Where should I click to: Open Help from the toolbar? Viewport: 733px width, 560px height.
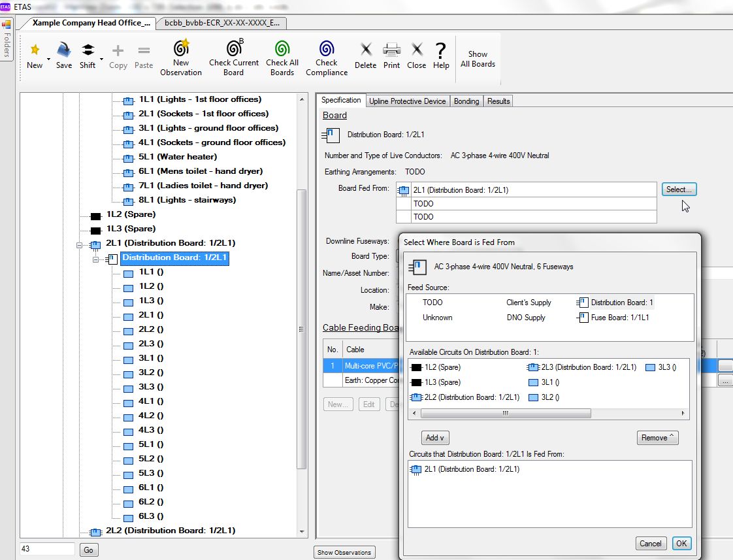tap(440, 56)
